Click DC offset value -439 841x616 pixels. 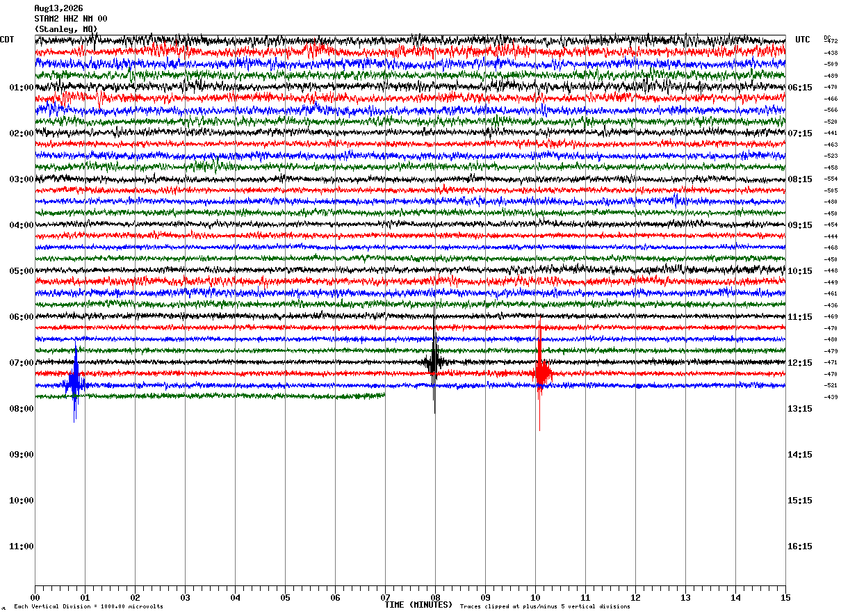click(831, 397)
